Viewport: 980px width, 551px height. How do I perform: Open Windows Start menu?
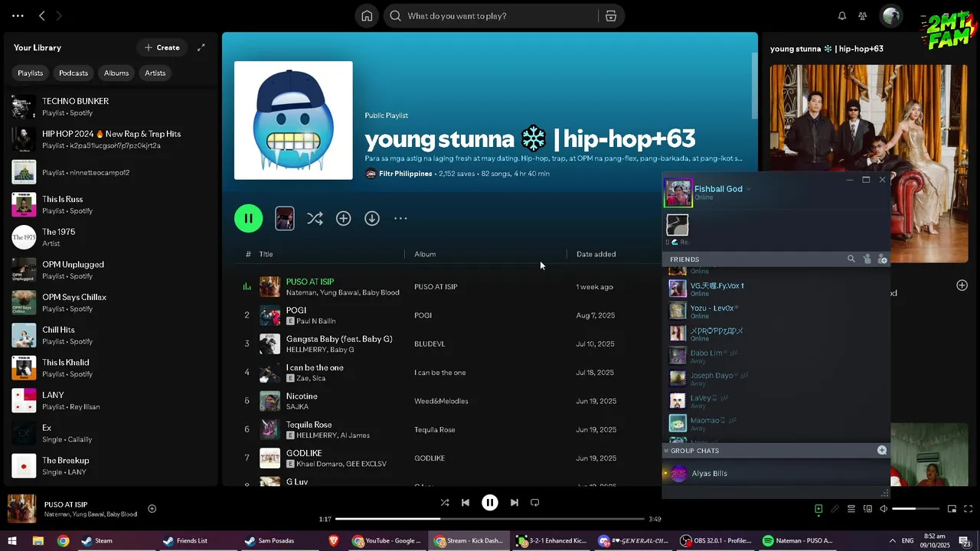click(12, 541)
